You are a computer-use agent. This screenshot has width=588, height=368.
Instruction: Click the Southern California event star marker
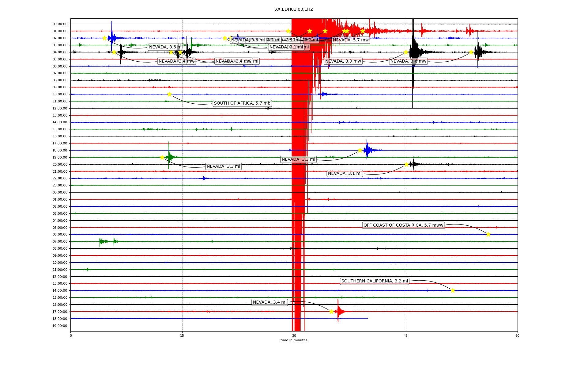click(453, 290)
